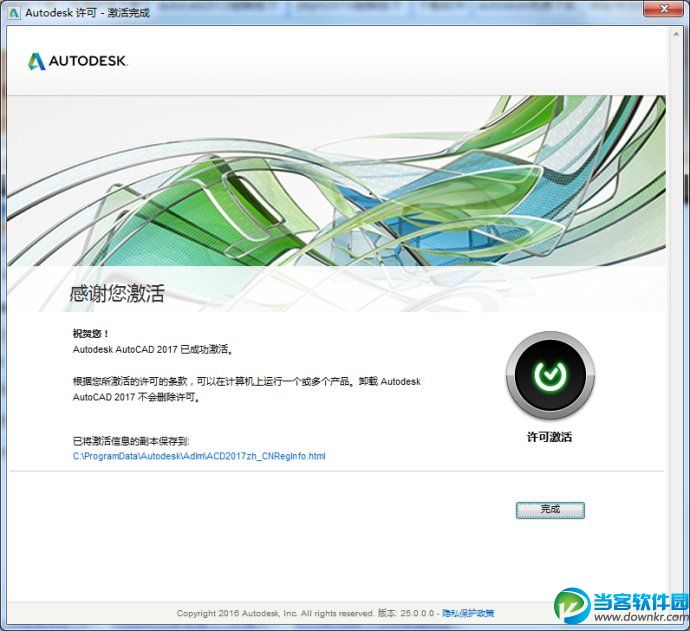Click the Autodesk title bar app icon
The image size is (690, 631).
[14, 12]
